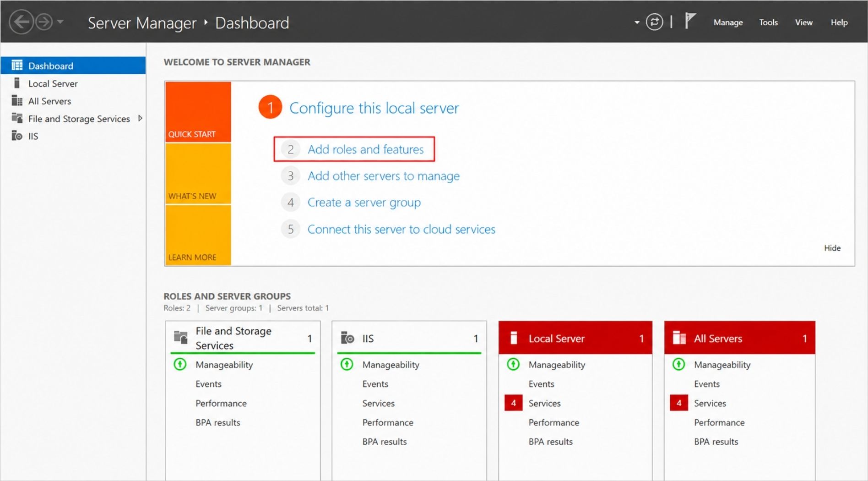This screenshot has height=481, width=868.
Task: Hide the welcome tile
Action: (832, 248)
